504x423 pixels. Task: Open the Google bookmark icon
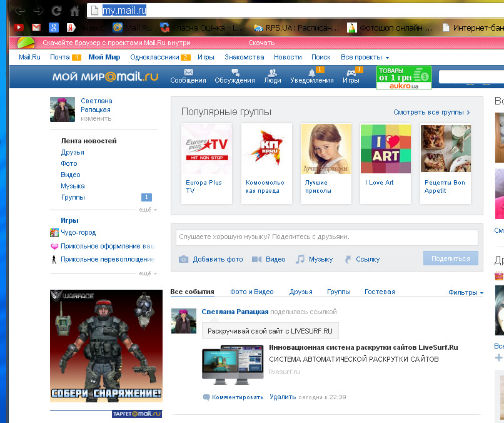point(54,28)
